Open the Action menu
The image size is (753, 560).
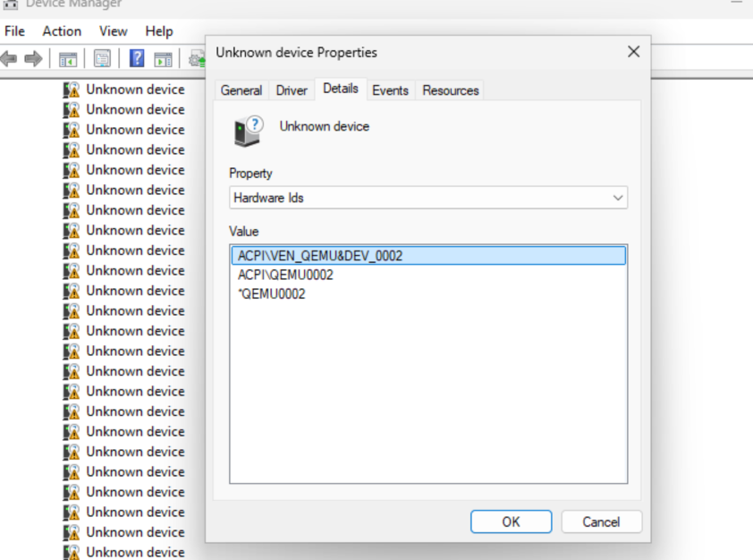(x=62, y=31)
